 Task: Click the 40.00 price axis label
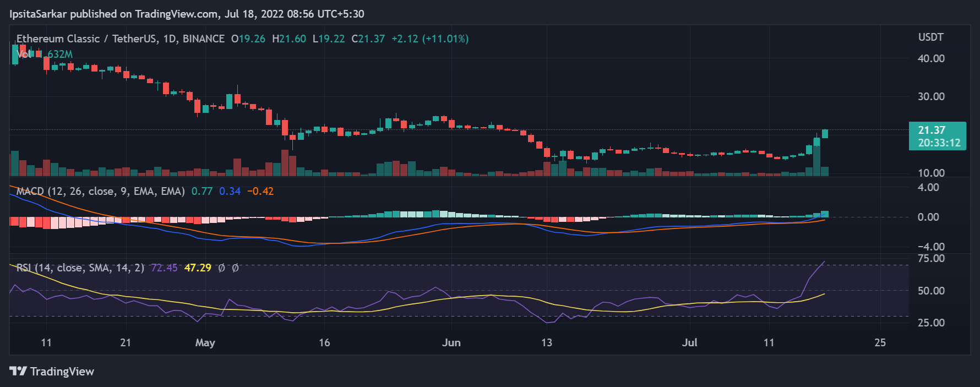[x=931, y=58]
